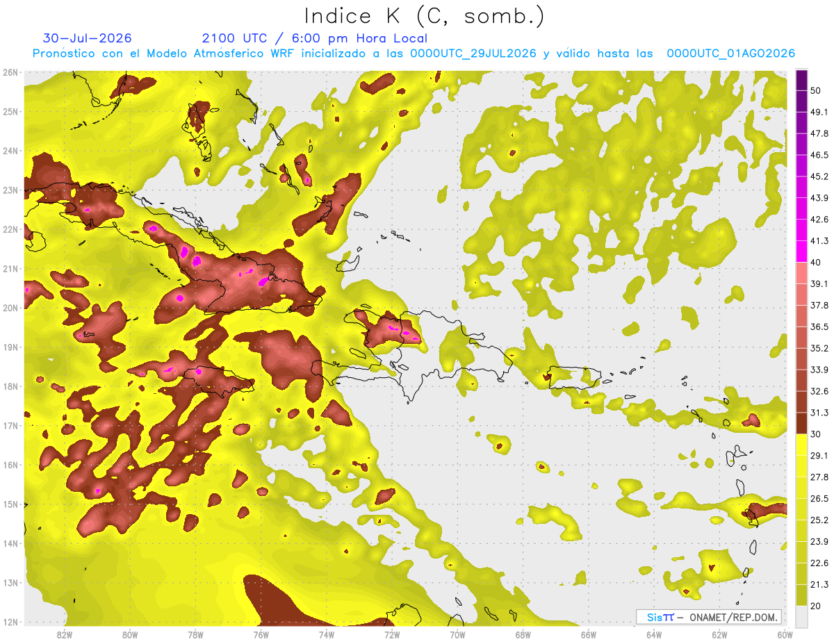The width and height of the screenshot is (834, 644).
Task: Click the color bar value "37.8"
Action: tap(819, 305)
